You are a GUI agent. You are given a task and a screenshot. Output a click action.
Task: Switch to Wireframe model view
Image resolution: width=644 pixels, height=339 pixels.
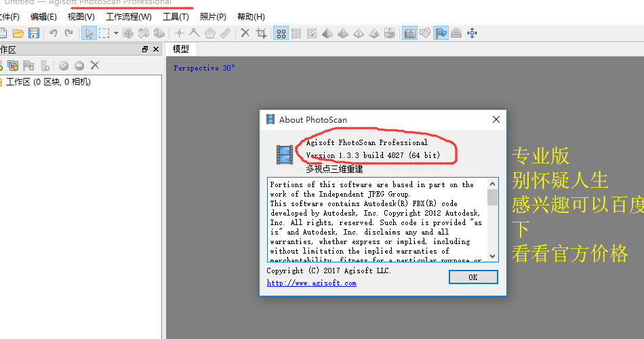click(x=359, y=33)
